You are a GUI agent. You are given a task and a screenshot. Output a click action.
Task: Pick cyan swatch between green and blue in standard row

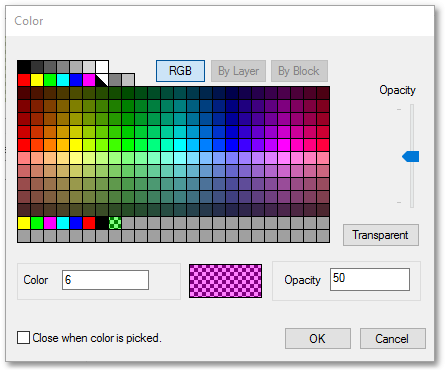pos(63,80)
